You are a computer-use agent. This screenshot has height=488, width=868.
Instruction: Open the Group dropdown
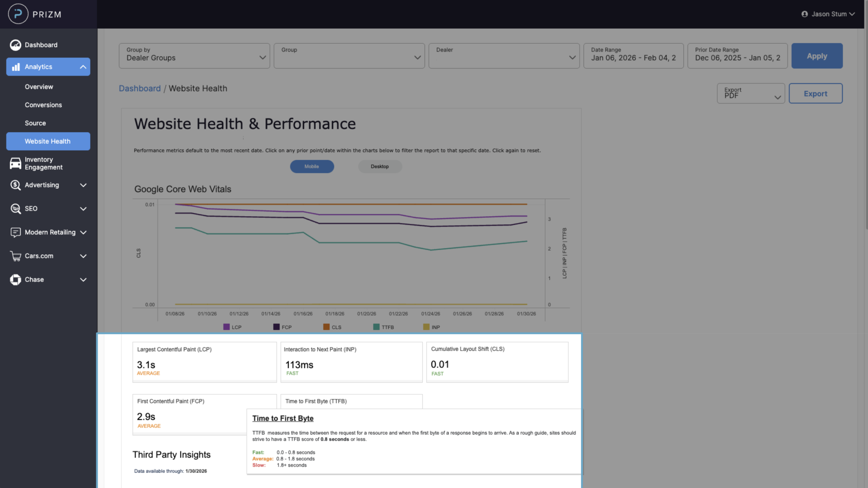[349, 56]
